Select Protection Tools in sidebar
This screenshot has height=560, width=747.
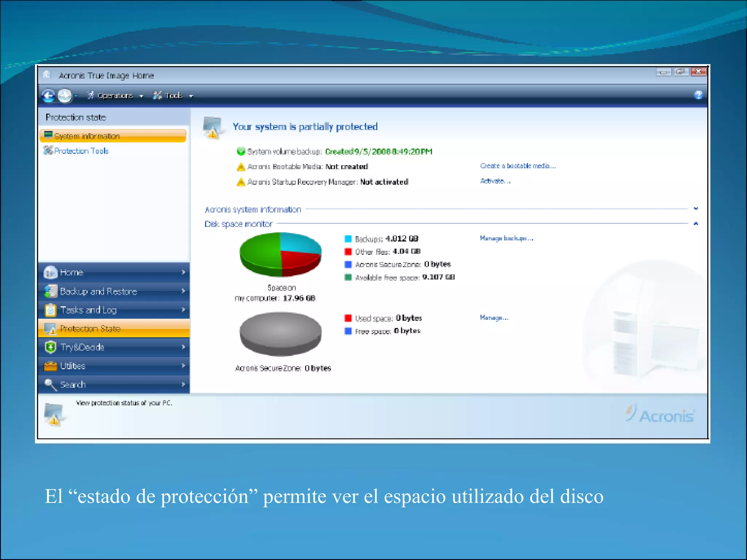pos(81,151)
